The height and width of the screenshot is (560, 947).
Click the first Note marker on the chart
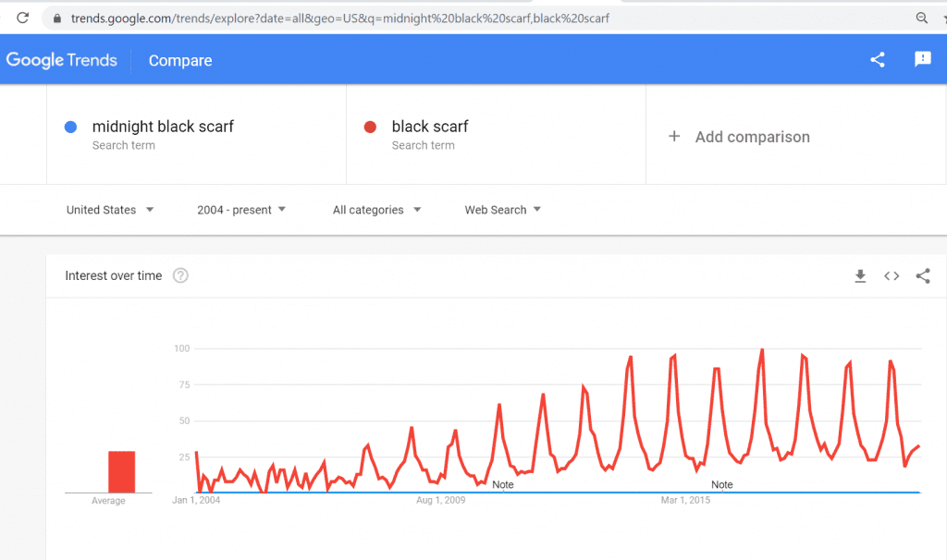coord(503,483)
